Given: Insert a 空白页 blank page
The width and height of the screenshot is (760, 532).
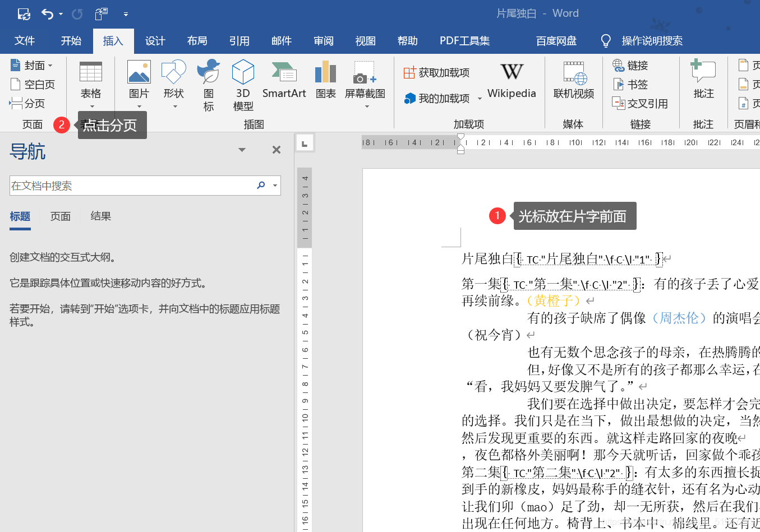Looking at the screenshot, I should click(x=33, y=85).
